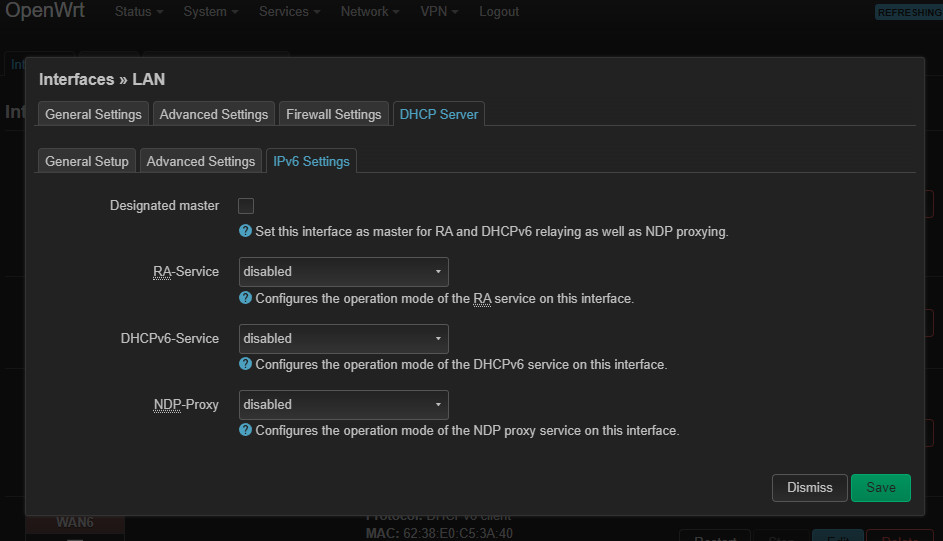Click the REFRESHING status badge
This screenshot has height=541, width=943.
(908, 12)
